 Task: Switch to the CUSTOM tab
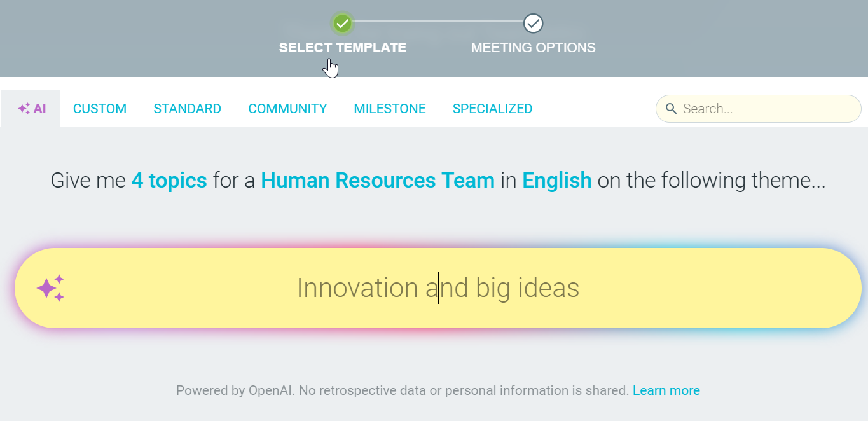[x=100, y=109]
